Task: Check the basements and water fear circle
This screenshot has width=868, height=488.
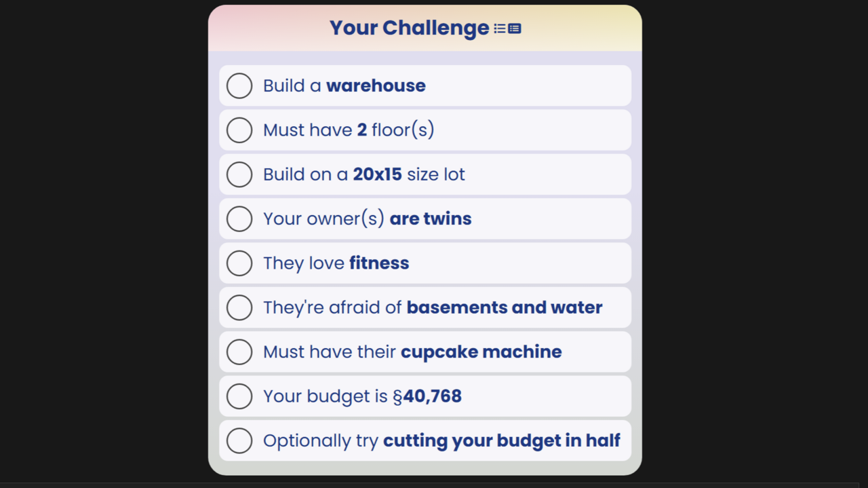Action: [239, 307]
